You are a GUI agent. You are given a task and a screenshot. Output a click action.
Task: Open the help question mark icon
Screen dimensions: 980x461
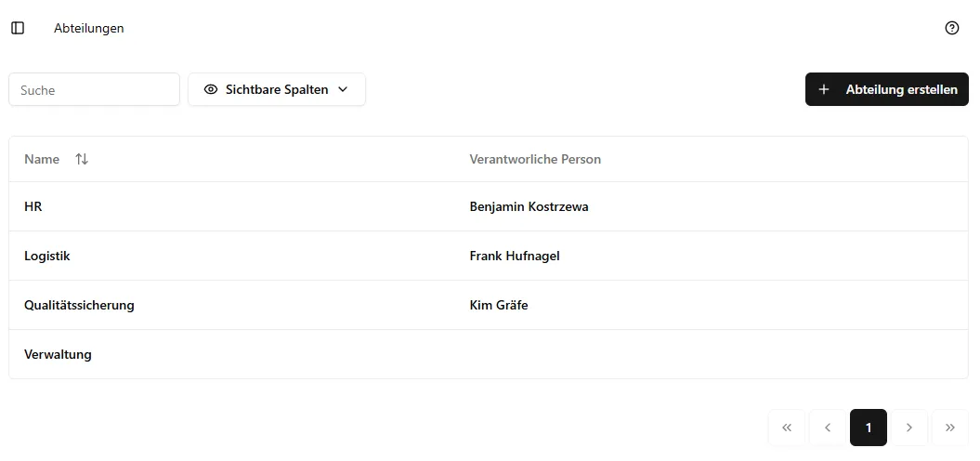click(x=951, y=28)
